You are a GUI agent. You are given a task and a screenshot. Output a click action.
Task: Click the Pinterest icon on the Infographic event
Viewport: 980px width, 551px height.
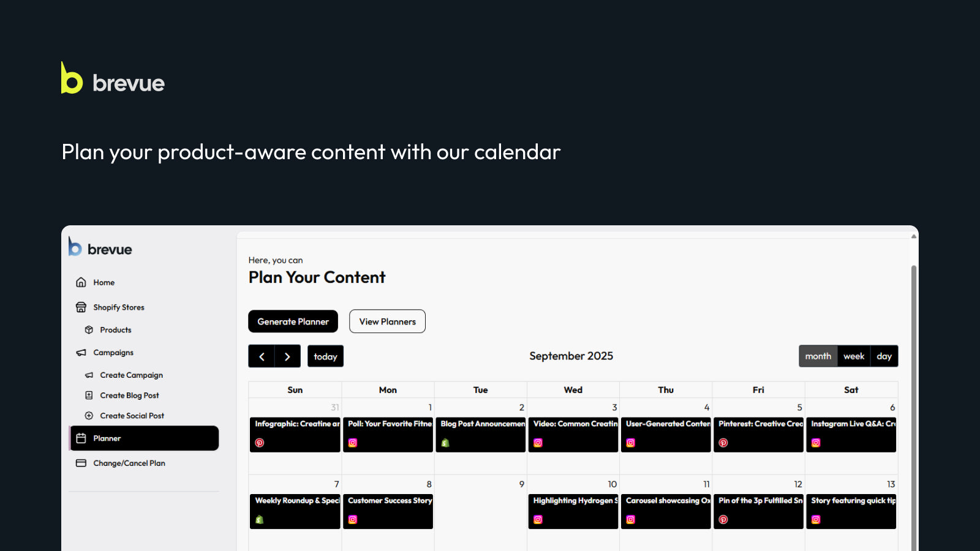pos(260,442)
